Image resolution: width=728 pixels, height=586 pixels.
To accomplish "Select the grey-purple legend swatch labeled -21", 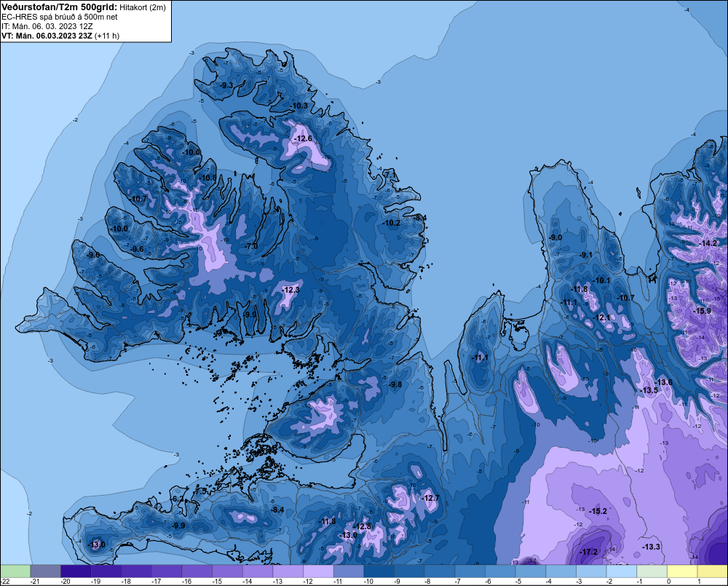I will [x=45, y=571].
